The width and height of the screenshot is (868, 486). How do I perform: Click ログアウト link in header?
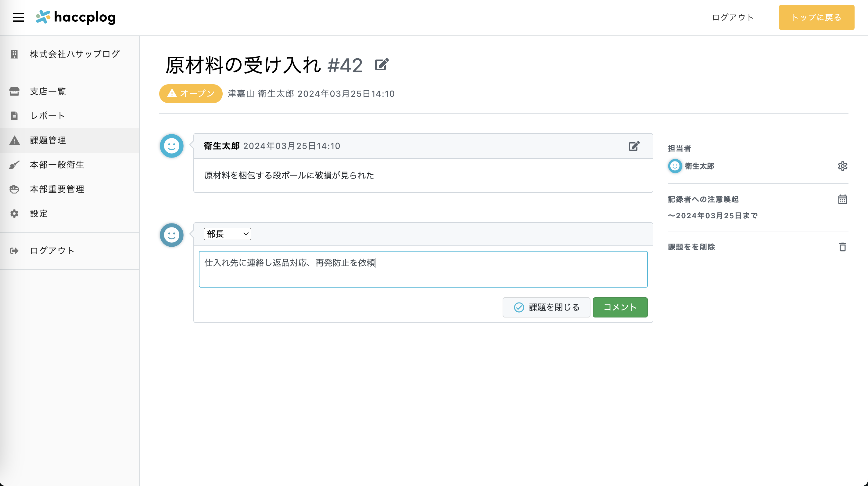(x=733, y=17)
